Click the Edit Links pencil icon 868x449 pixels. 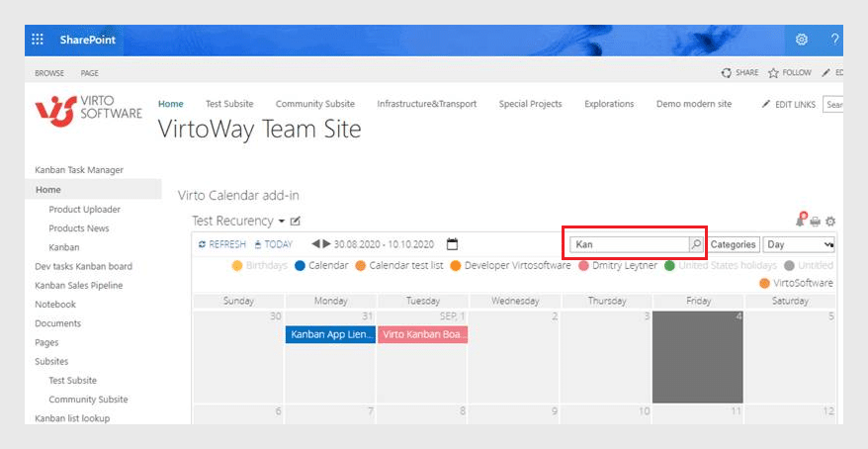766,104
